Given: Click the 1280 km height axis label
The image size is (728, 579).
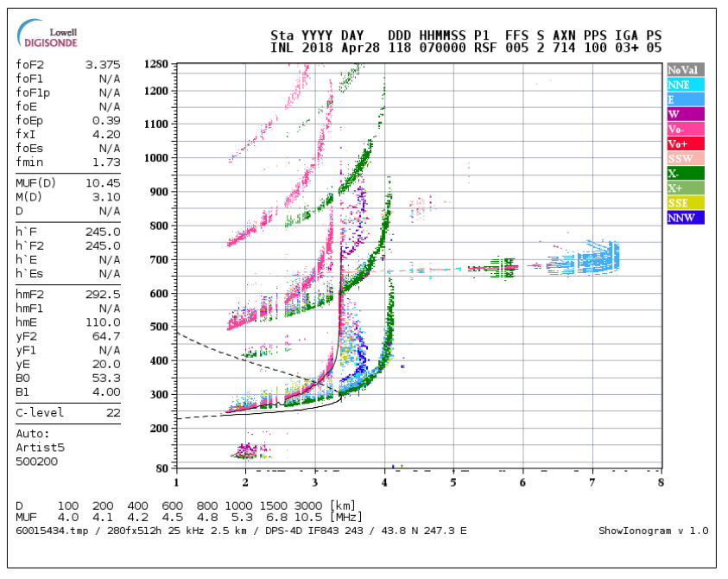Looking at the screenshot, I should point(156,64).
